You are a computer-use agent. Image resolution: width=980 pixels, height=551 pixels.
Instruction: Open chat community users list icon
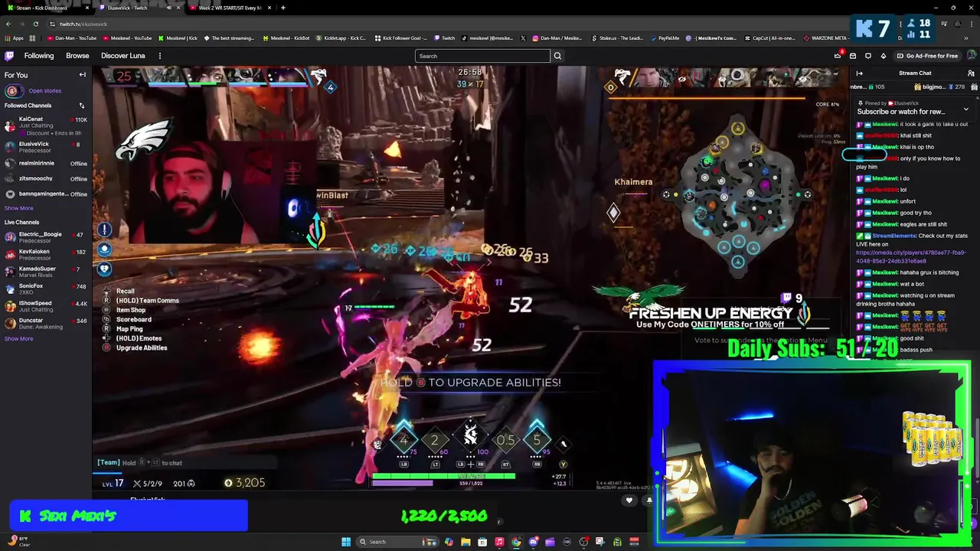click(x=971, y=73)
